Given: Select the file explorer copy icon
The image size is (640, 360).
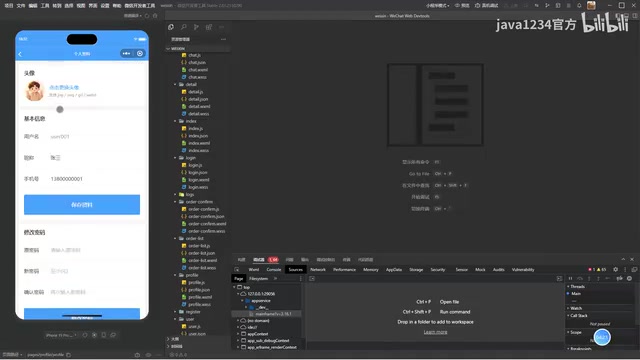Looking at the screenshot, I should pyautogui.click(x=171, y=27).
